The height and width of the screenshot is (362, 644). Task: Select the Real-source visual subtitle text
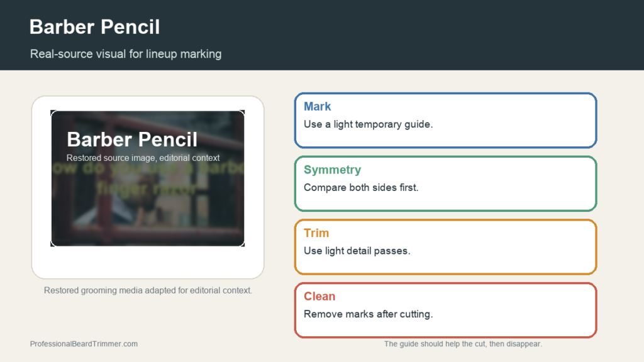pos(126,54)
